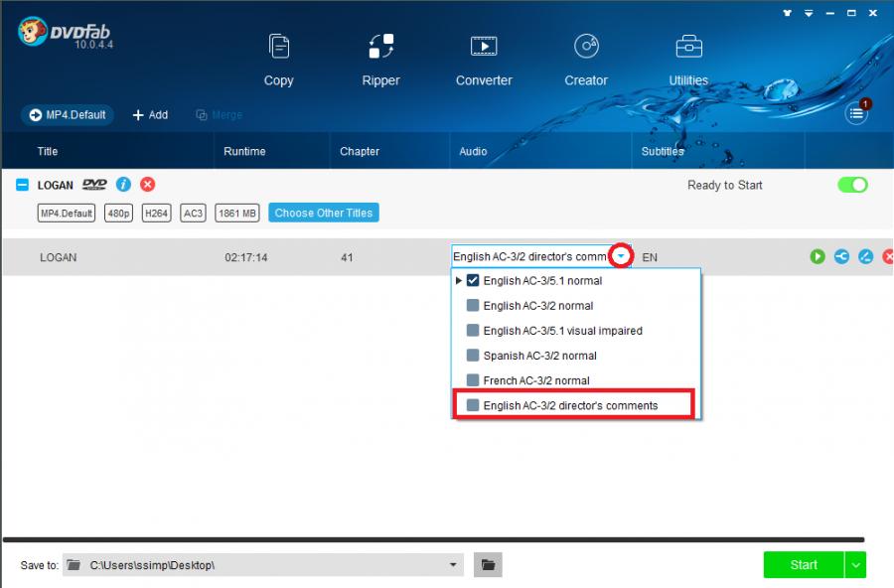This screenshot has height=588, width=894.
Task: Click the Runtime column header
Action: tap(244, 151)
